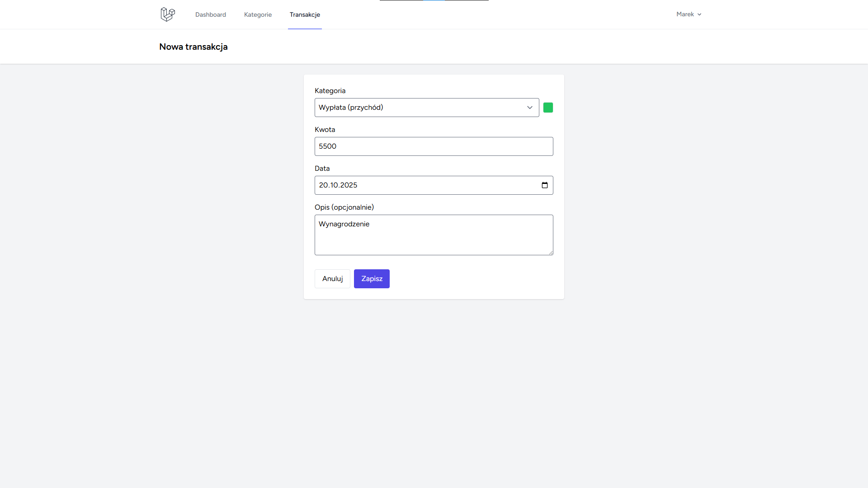Image resolution: width=868 pixels, height=488 pixels.
Task: Open the Kategoria dropdown
Action: click(427, 108)
